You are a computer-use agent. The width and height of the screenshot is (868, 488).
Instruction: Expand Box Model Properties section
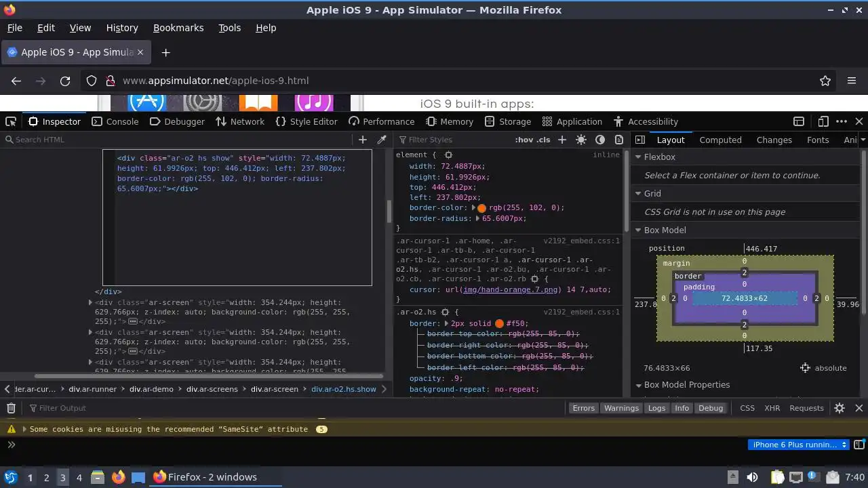coord(638,384)
